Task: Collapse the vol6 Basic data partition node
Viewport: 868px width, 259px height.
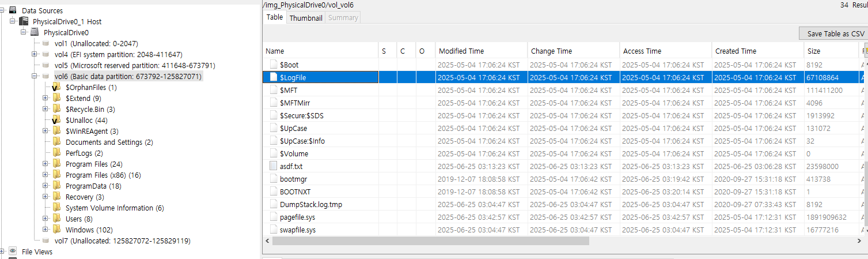Action: tap(35, 76)
